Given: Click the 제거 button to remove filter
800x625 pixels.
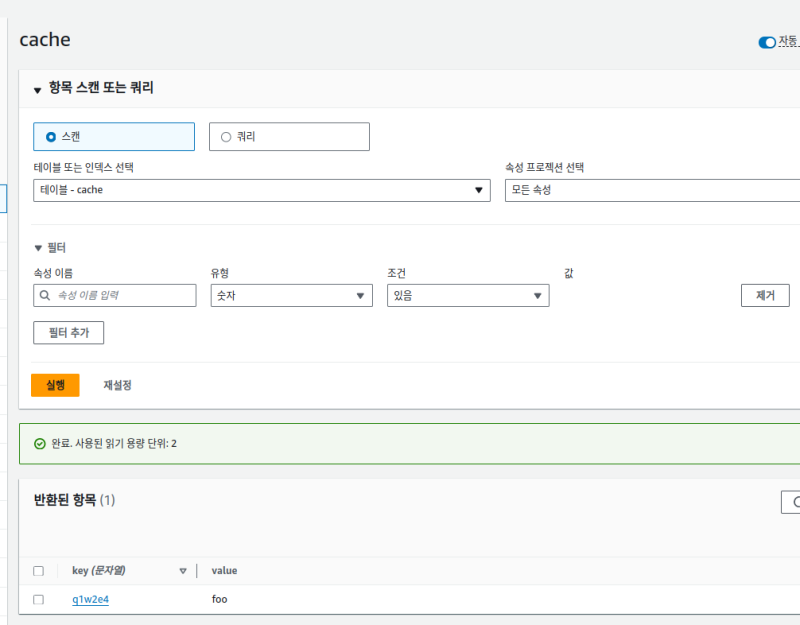Looking at the screenshot, I should (x=765, y=296).
